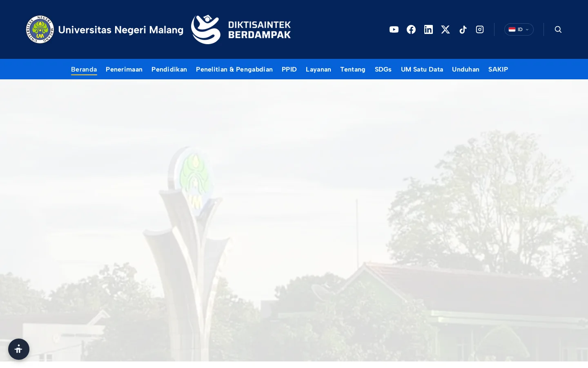Open the LinkedIn profile icon
The height and width of the screenshot is (368, 588).
coord(428,29)
